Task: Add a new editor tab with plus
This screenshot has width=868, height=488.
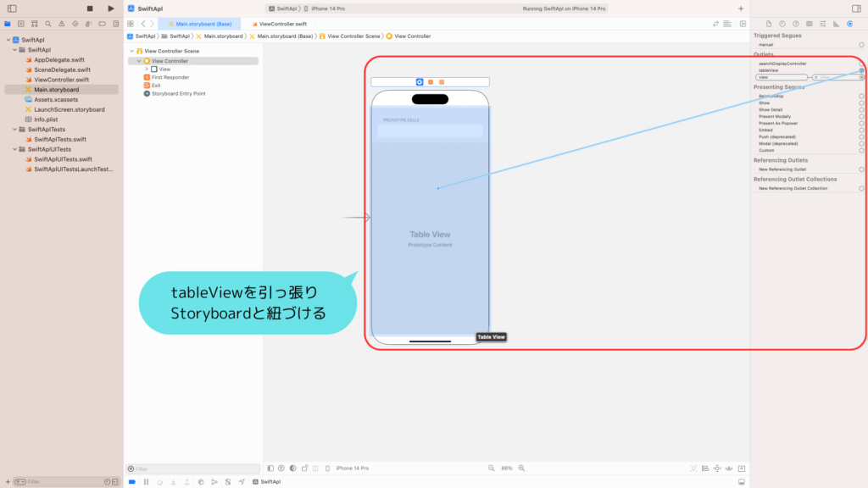Action: (x=741, y=8)
